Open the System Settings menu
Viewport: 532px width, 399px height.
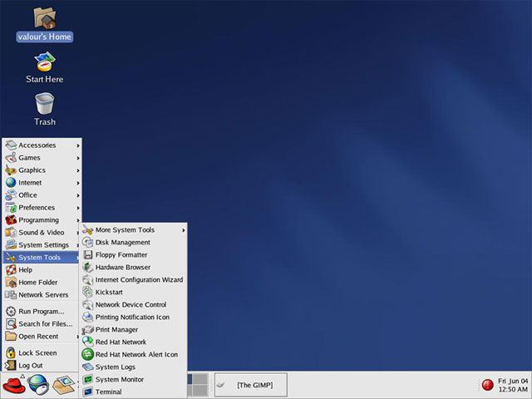(42, 245)
